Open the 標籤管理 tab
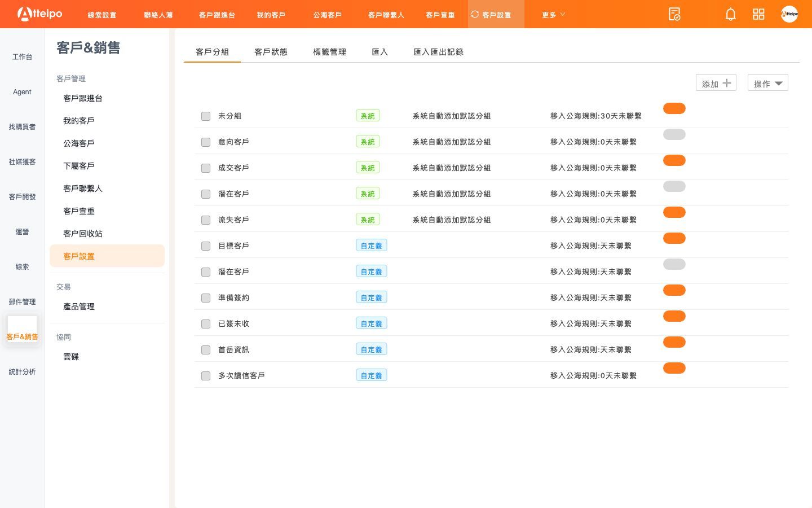The height and width of the screenshot is (508, 812). (x=329, y=52)
